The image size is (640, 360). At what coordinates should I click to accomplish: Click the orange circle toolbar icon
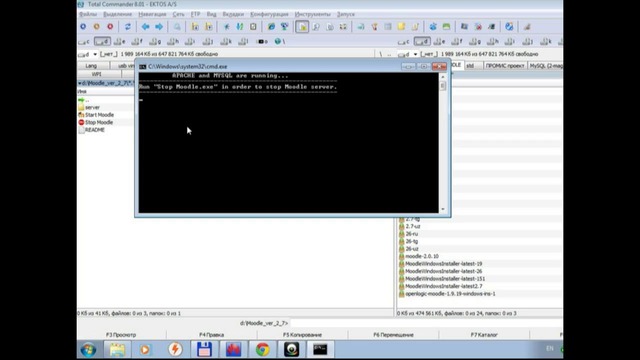coord(97,27)
